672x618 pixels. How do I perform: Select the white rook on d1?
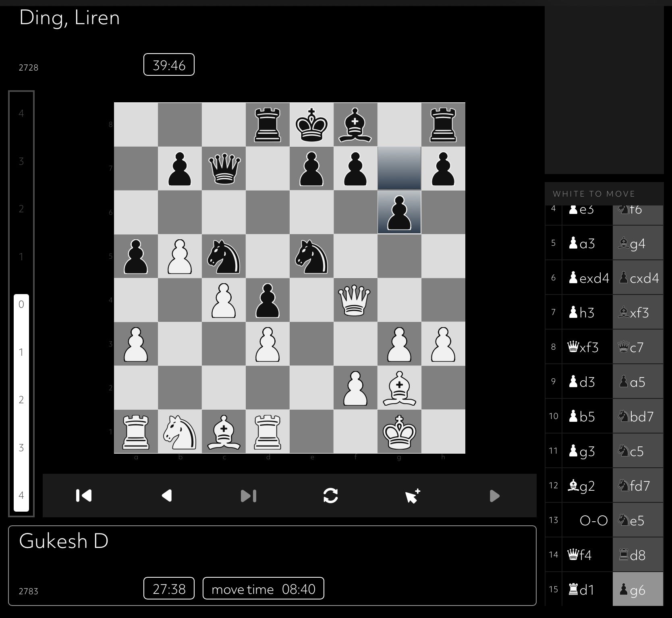point(268,432)
